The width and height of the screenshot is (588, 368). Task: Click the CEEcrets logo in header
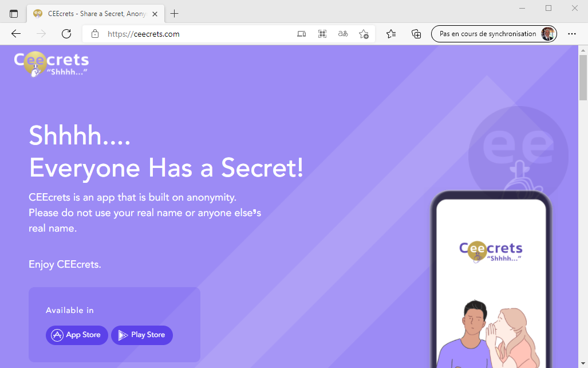click(x=52, y=64)
